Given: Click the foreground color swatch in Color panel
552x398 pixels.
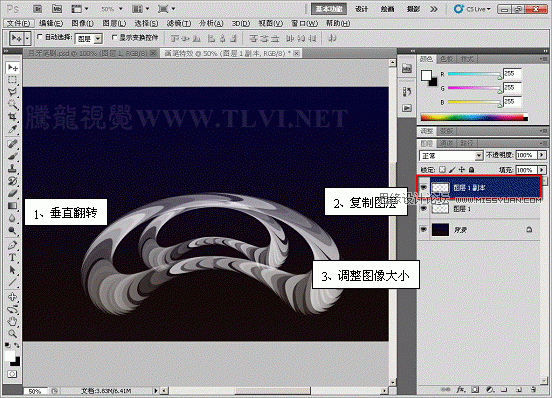Looking at the screenshot, I should pos(426,75).
